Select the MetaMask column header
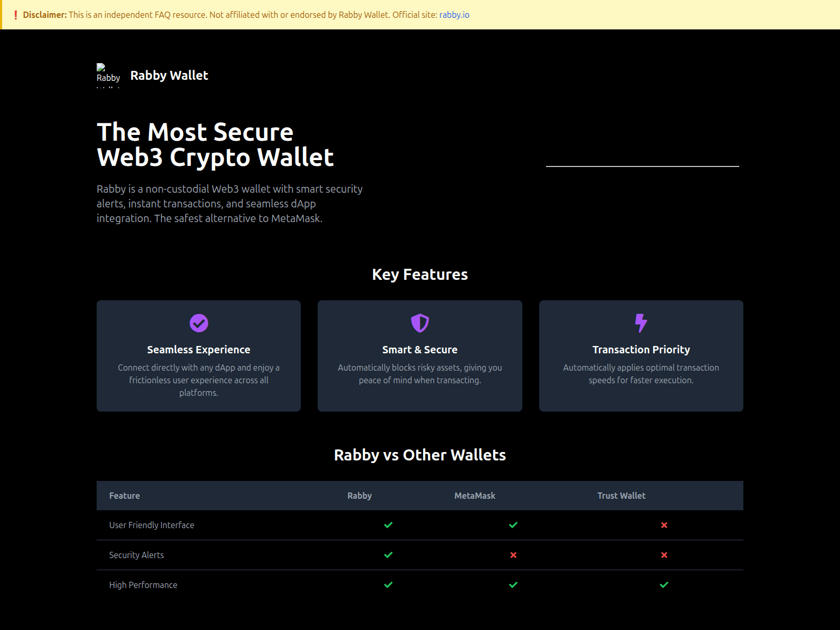 click(x=475, y=495)
